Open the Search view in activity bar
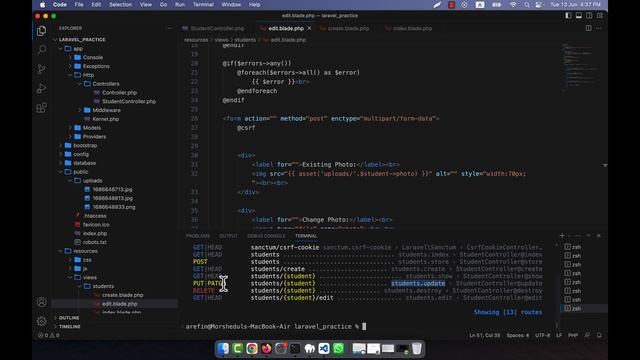640x360 pixels. tap(41, 50)
